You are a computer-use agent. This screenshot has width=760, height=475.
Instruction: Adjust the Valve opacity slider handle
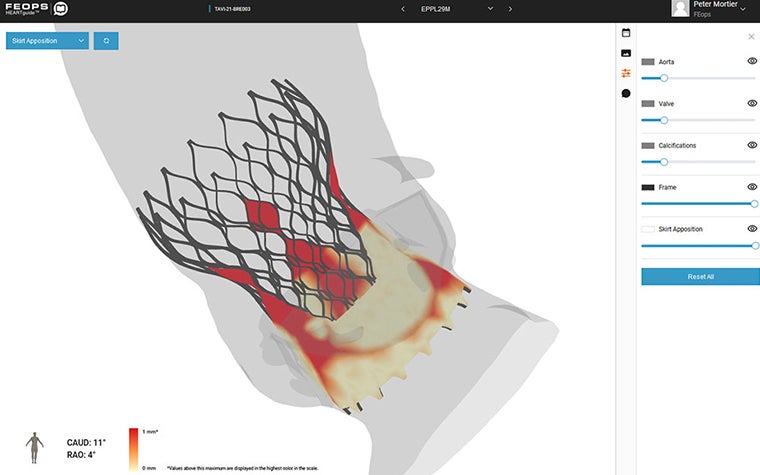pyautogui.click(x=664, y=120)
